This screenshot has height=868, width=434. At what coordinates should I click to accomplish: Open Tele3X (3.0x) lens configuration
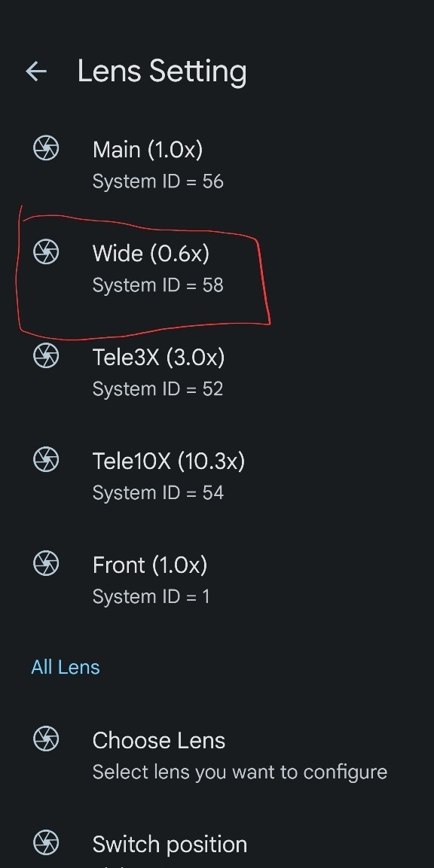click(x=217, y=372)
